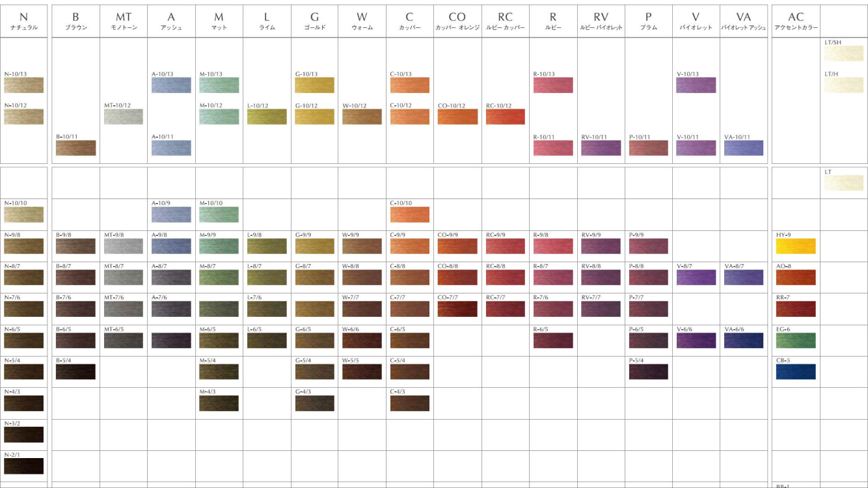
Task: Select the RV-10/11 swatch
Action: [x=601, y=148]
